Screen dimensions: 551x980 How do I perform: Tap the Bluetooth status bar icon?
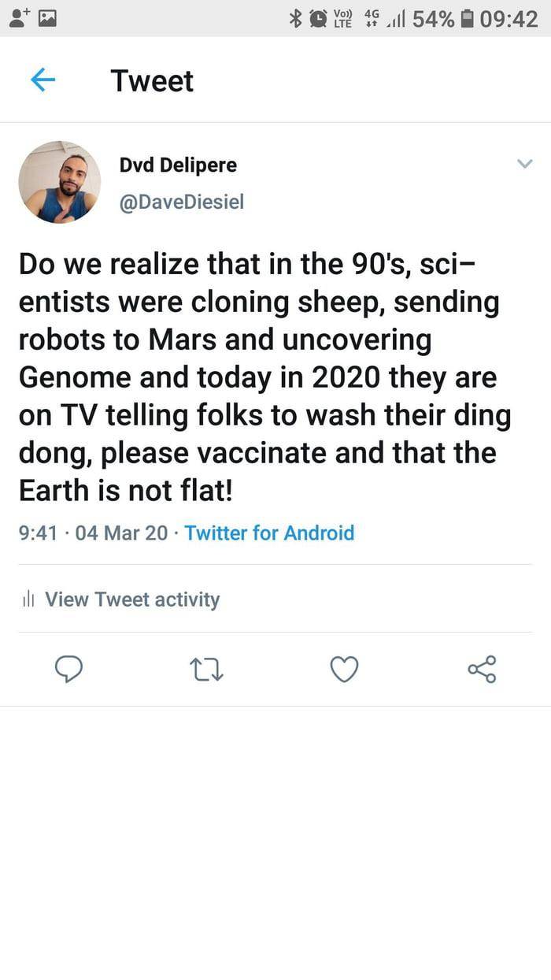click(296, 18)
